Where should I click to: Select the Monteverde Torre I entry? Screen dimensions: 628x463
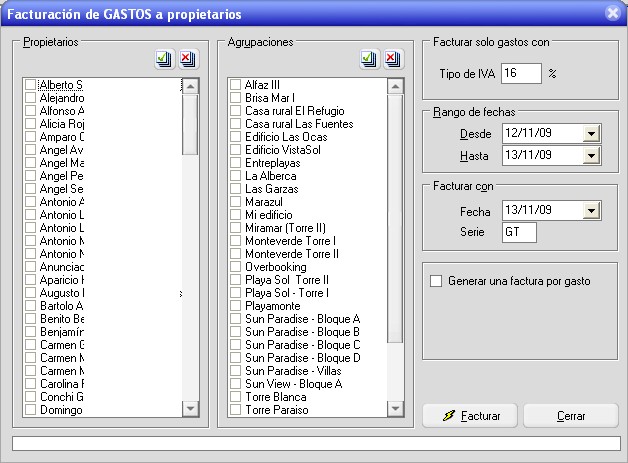click(290, 241)
